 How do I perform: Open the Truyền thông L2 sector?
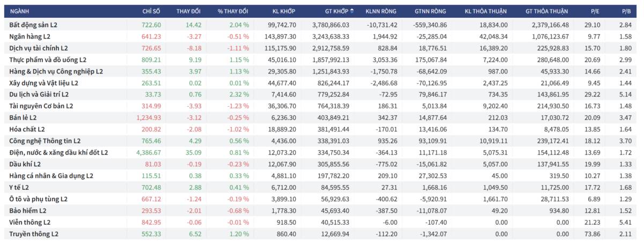[33, 234]
